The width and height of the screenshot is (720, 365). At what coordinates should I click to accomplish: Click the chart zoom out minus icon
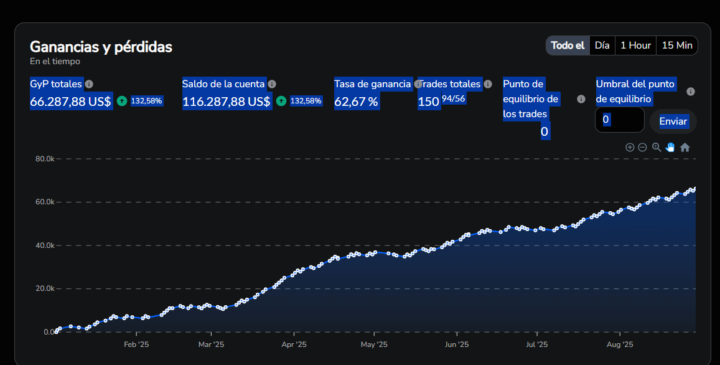point(643,147)
